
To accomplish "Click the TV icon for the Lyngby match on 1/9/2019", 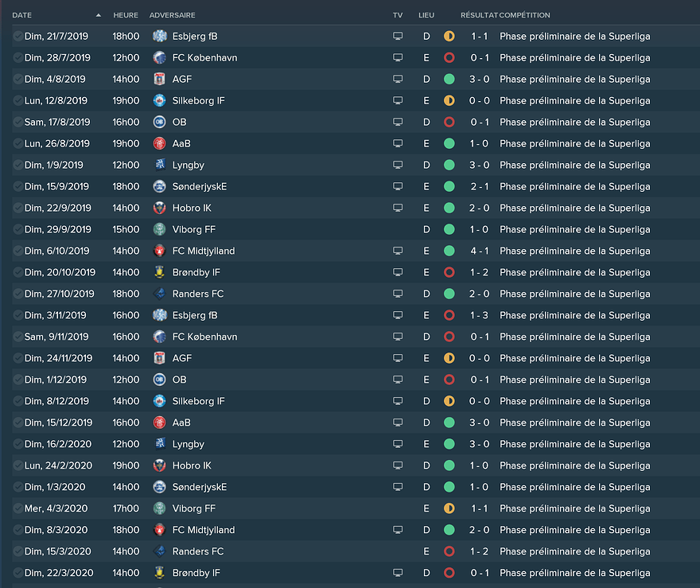I will click(398, 165).
